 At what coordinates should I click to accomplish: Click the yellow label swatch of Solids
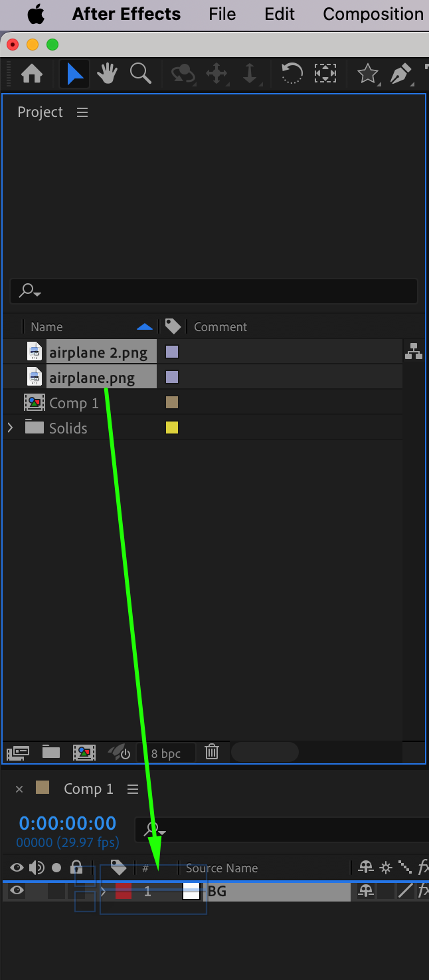tap(172, 428)
